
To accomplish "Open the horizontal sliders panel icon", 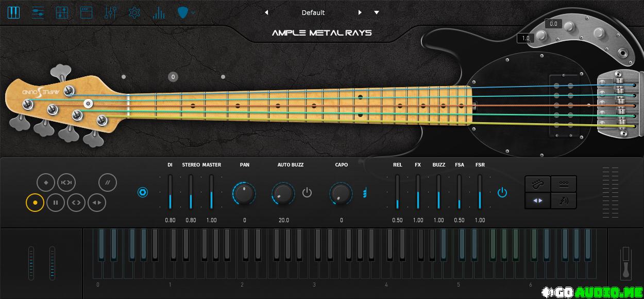I will point(38,12).
